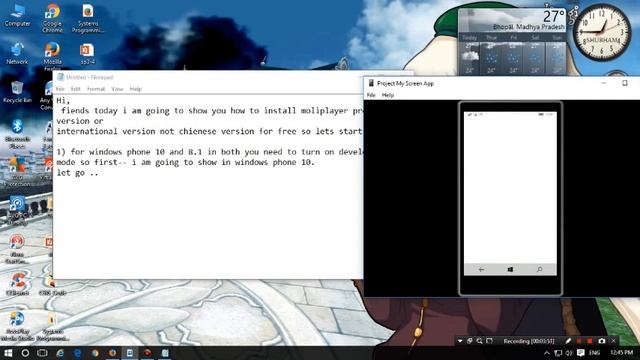Viewport: 640px width, 360px height.
Task: Close the recording toolbar with the X
Action: point(613,341)
